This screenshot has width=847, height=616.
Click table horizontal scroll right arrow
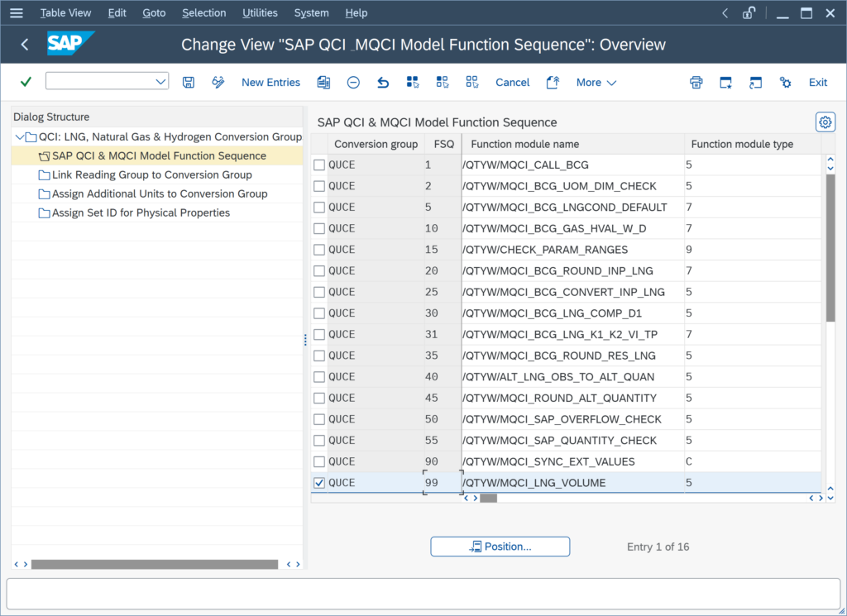tap(821, 499)
